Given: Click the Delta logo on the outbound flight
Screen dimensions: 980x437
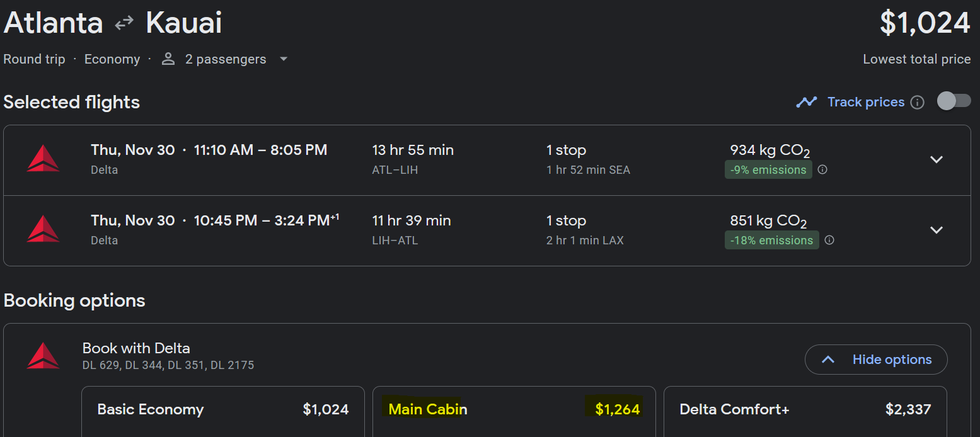Looking at the screenshot, I should point(43,158).
